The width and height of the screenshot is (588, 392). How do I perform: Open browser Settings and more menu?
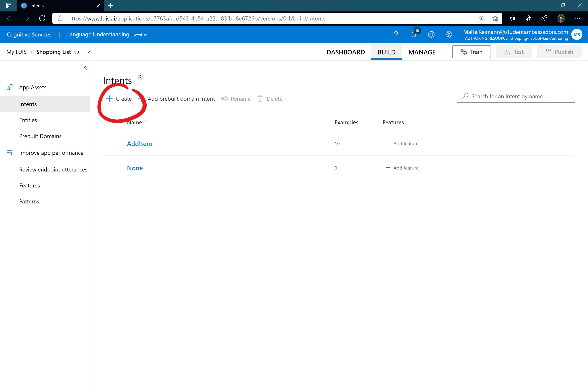point(577,18)
